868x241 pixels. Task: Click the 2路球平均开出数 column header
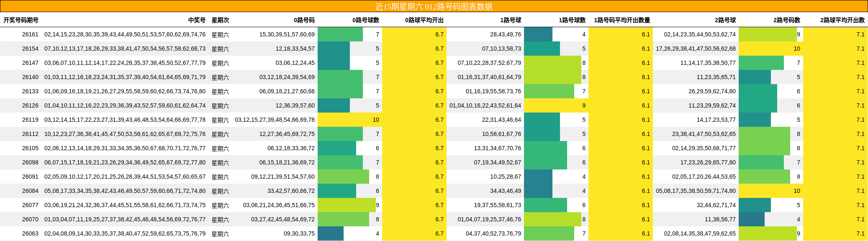coord(842,20)
